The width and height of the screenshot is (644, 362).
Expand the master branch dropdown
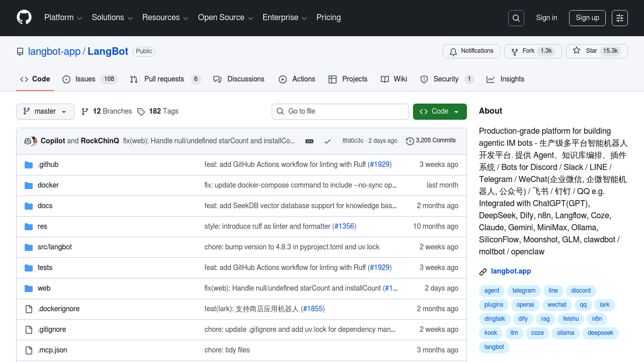coord(45,112)
